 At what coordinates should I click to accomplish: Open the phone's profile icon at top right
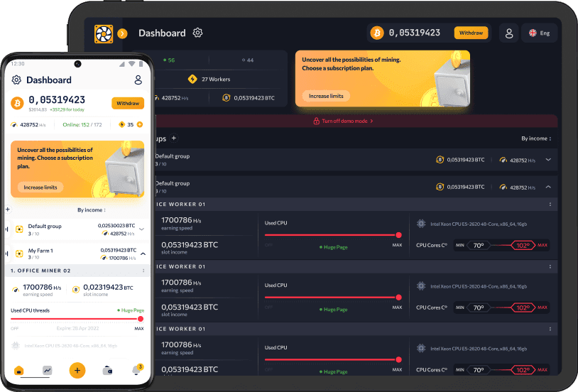(138, 80)
